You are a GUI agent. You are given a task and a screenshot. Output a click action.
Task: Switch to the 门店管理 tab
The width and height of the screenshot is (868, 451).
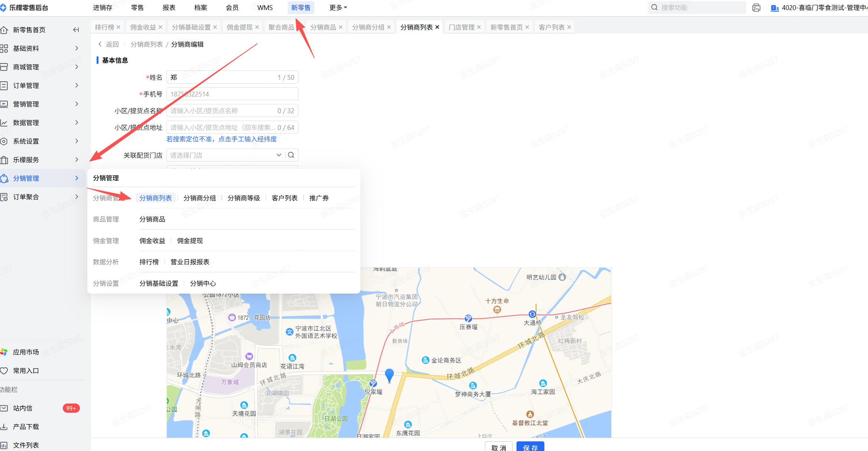tap(461, 27)
